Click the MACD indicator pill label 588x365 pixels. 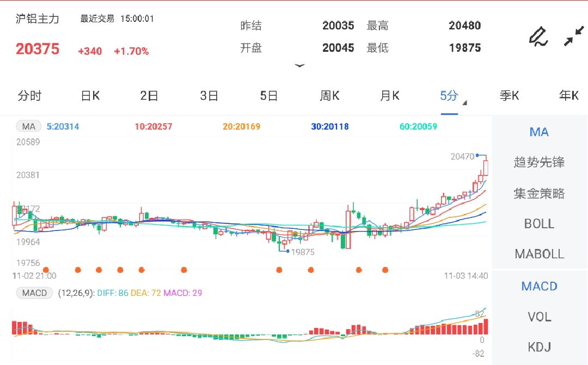[x=34, y=293]
